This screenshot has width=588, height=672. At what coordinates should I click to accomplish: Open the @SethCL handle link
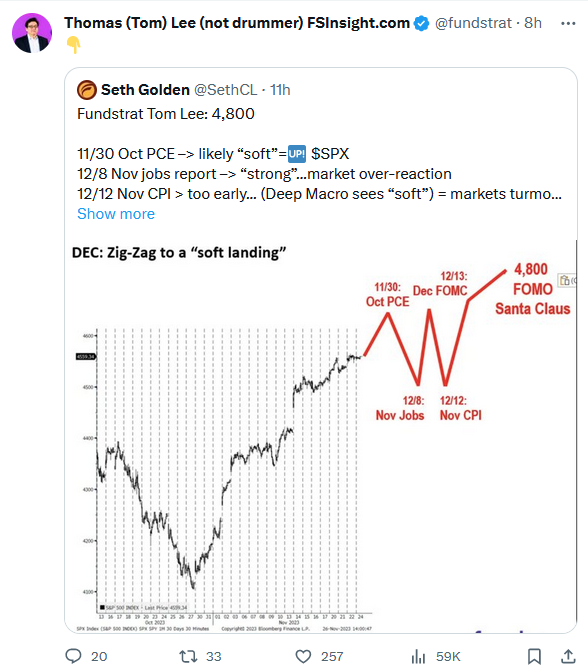pyautogui.click(x=225, y=90)
